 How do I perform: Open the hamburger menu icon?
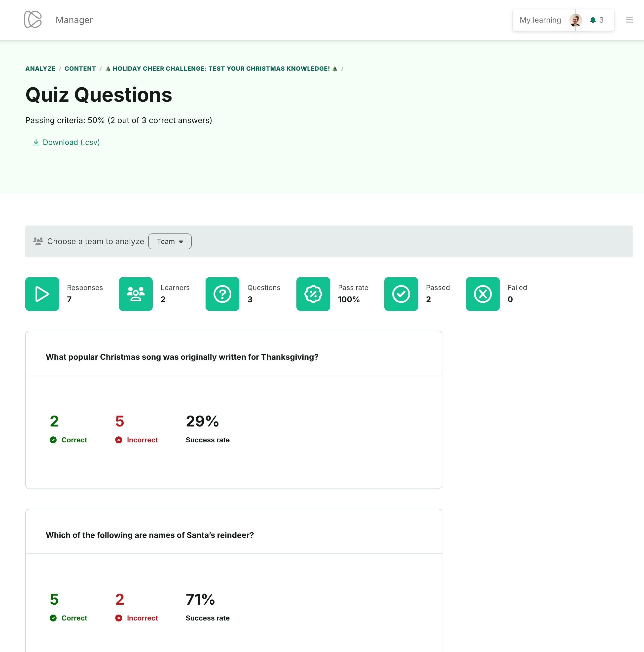pos(629,20)
